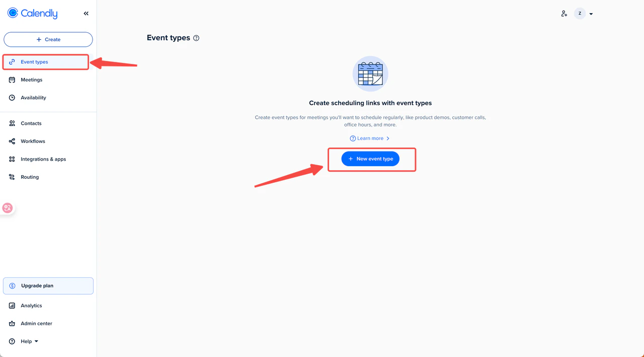
Task: Follow the Learn more chevron link
Action: [x=370, y=138]
